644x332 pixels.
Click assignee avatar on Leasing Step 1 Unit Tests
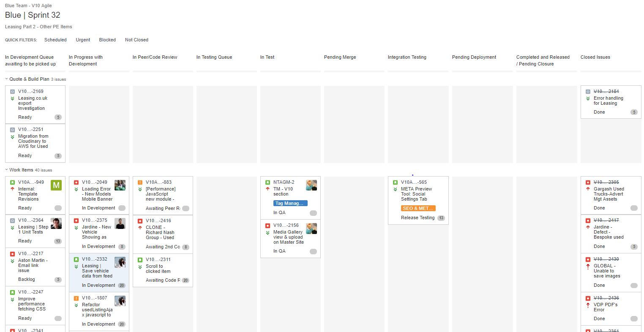tap(56, 223)
